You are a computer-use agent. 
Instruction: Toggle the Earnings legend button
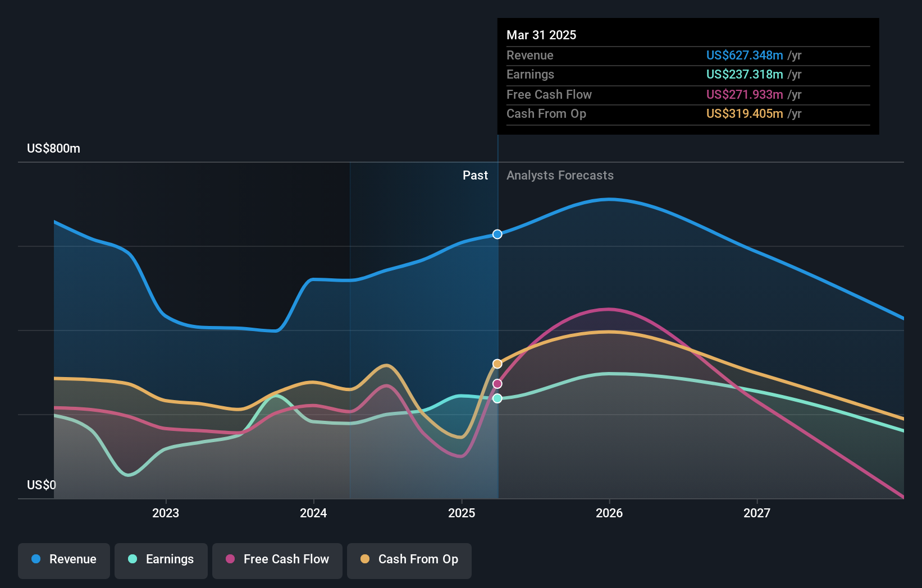(x=161, y=561)
